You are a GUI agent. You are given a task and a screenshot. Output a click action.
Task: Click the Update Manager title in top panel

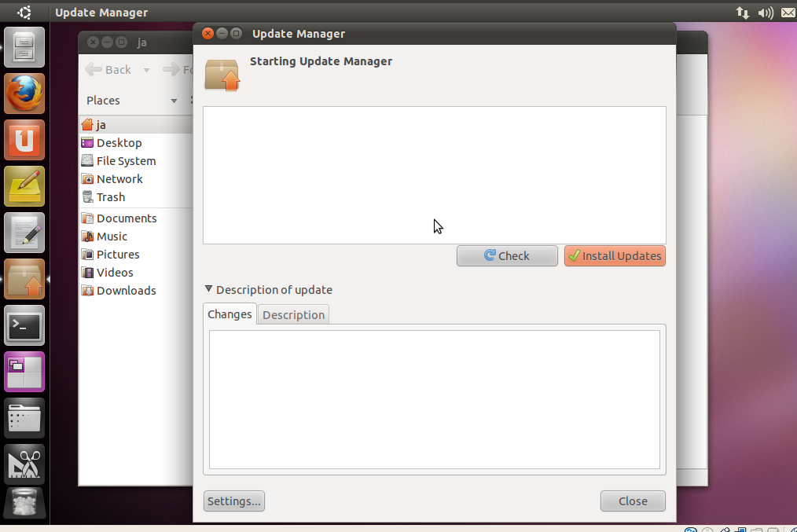[x=101, y=13]
